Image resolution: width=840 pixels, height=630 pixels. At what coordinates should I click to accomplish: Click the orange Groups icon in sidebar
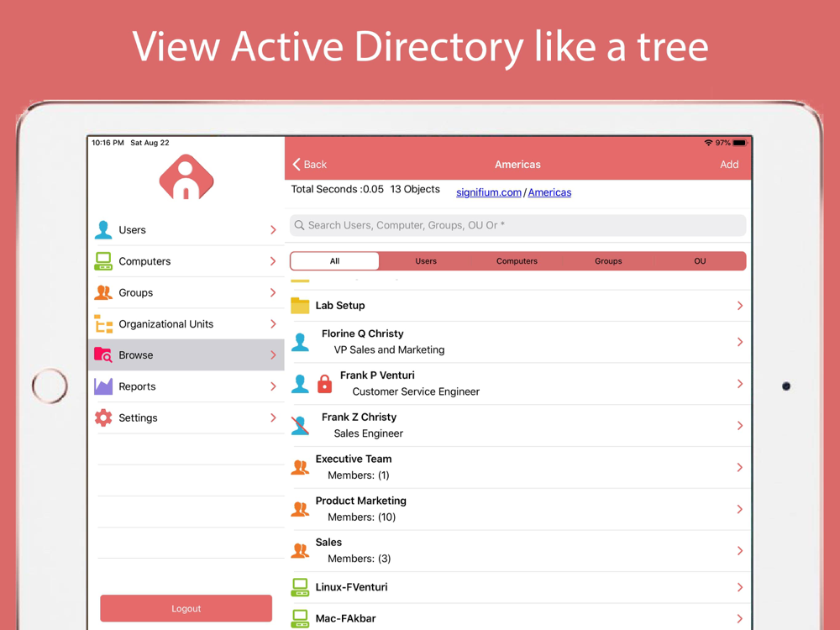(x=103, y=292)
